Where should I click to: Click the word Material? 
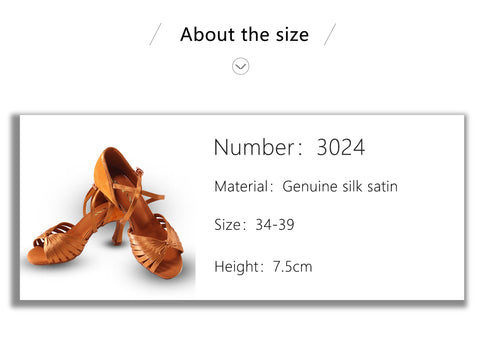pos(241,186)
